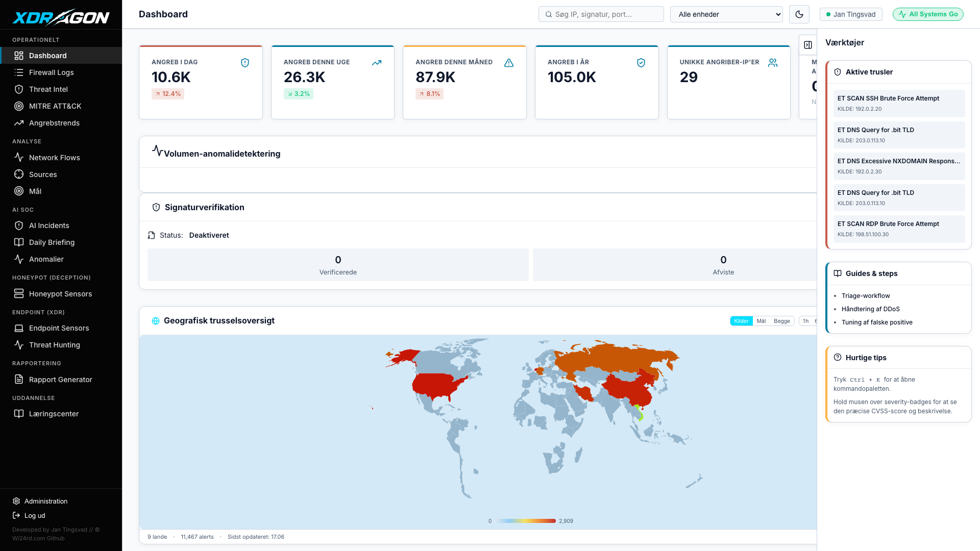Click the Rapport Generator document icon
The image size is (980, 551).
click(19, 380)
